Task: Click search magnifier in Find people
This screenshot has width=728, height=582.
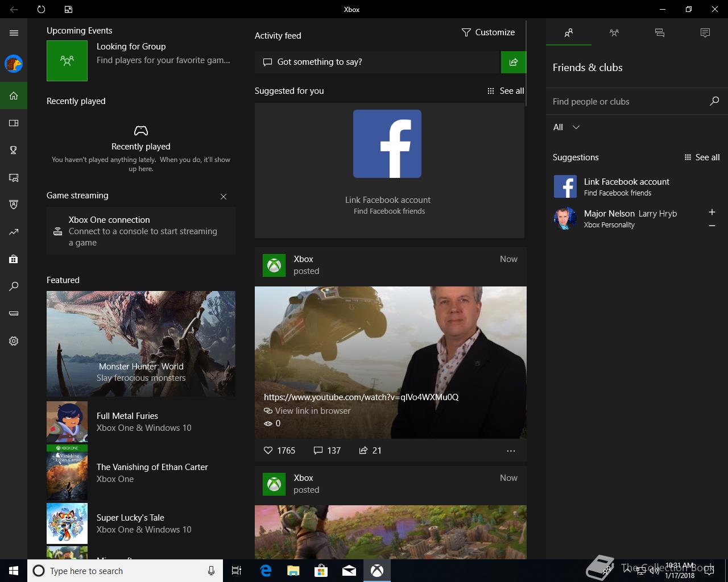Action: (x=714, y=101)
